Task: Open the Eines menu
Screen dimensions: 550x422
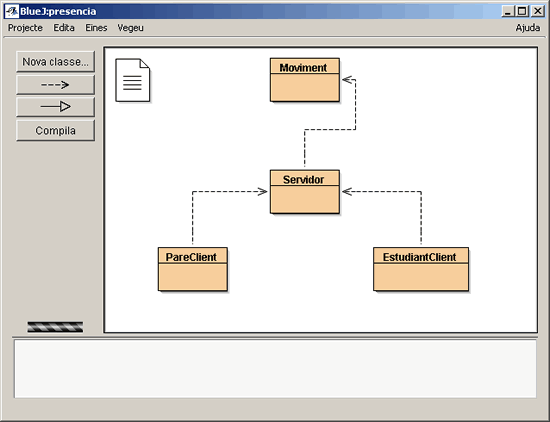Action: tap(96, 28)
